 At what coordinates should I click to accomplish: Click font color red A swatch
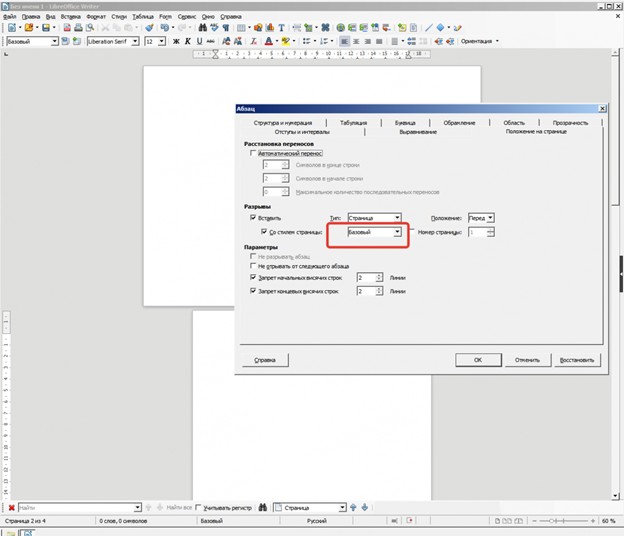pyautogui.click(x=269, y=41)
